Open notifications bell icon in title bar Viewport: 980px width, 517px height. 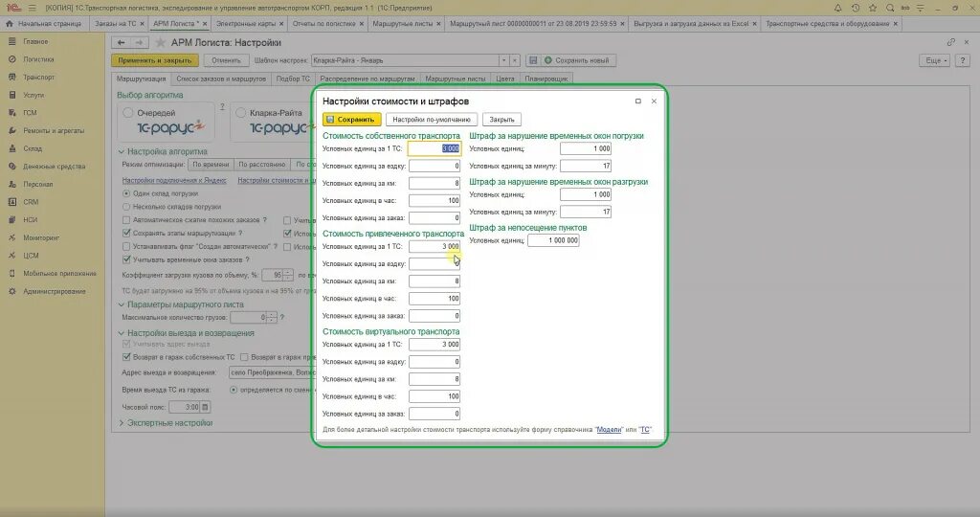[x=837, y=8]
